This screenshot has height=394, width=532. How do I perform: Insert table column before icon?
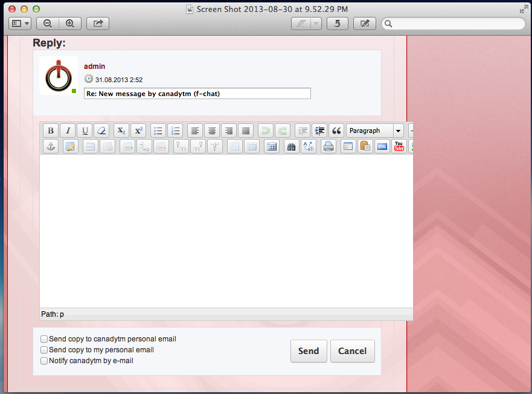[x=181, y=147]
